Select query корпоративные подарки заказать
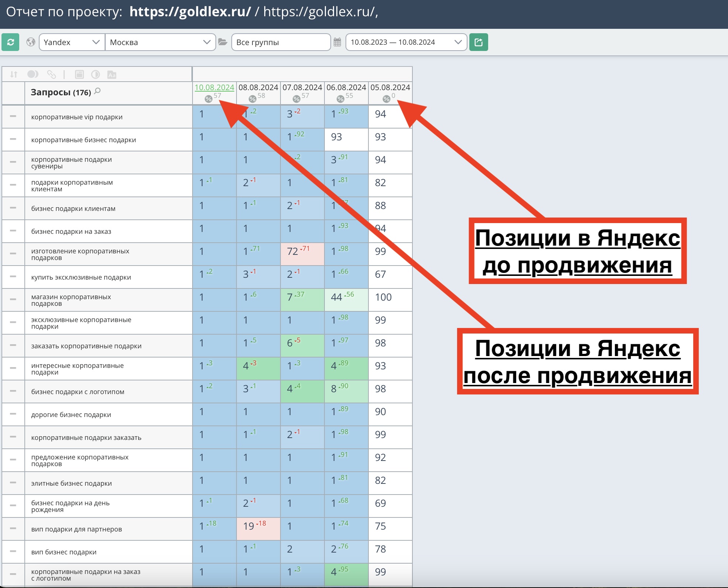Image resolution: width=728 pixels, height=588 pixels. click(x=86, y=437)
